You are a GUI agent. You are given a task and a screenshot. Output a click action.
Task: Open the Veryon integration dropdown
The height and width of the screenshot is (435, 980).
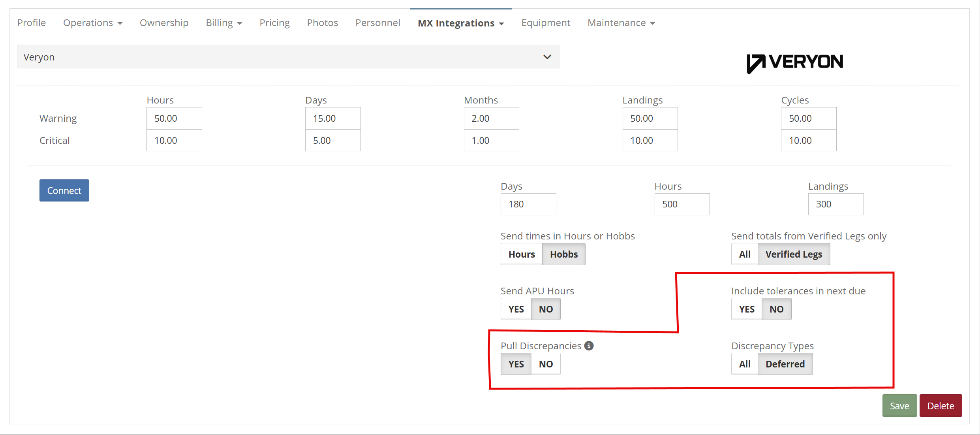point(288,57)
